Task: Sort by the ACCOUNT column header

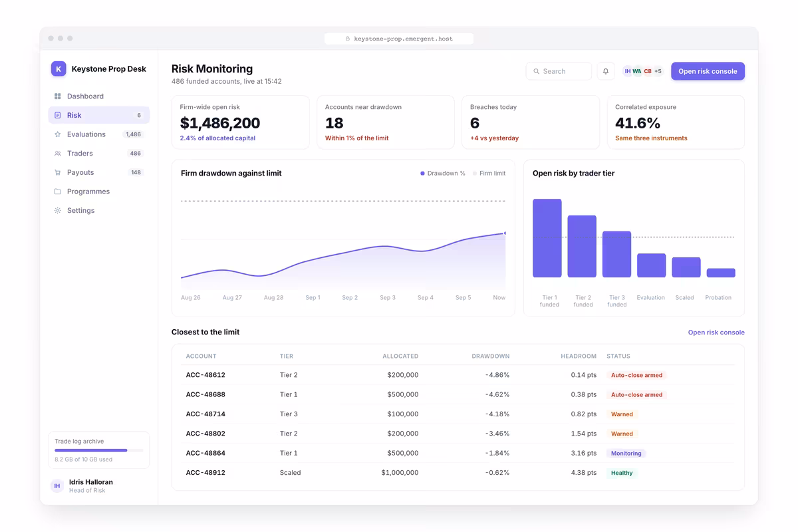Action: tap(201, 356)
